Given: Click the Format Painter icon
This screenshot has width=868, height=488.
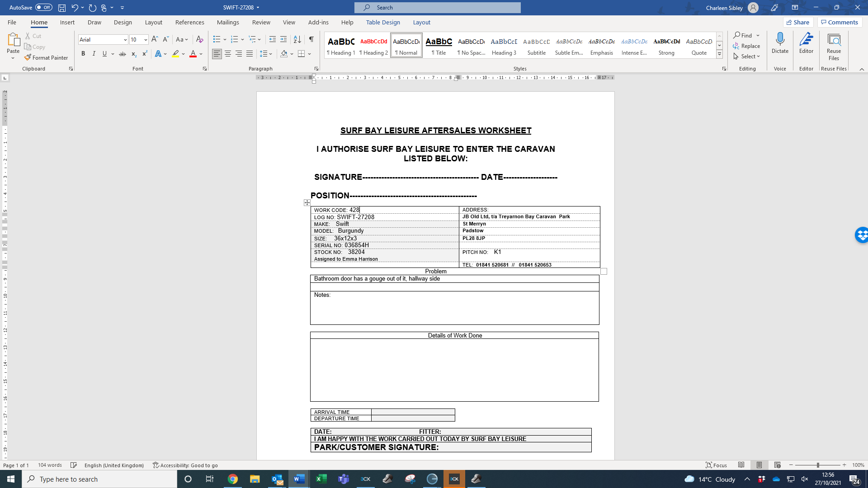Looking at the screenshot, I should pos(28,57).
